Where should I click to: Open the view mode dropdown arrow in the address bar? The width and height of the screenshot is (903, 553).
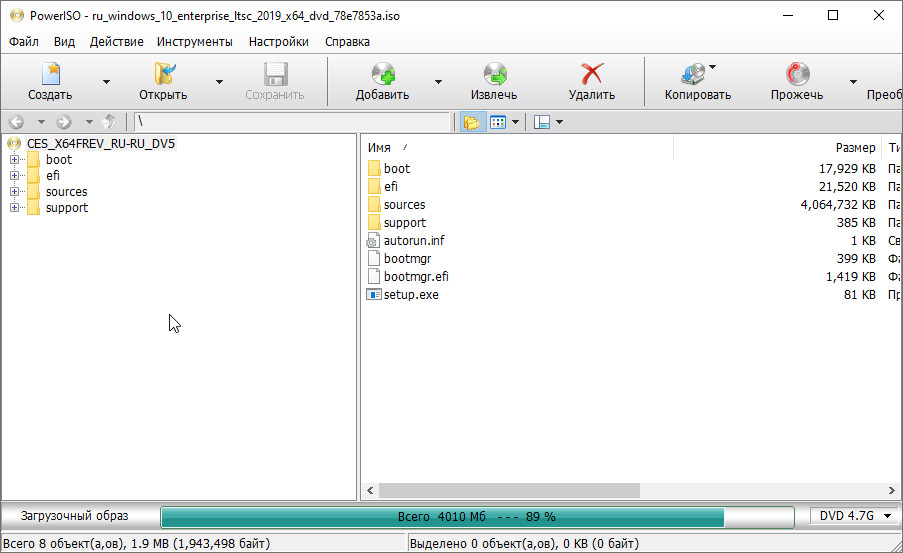tap(516, 122)
